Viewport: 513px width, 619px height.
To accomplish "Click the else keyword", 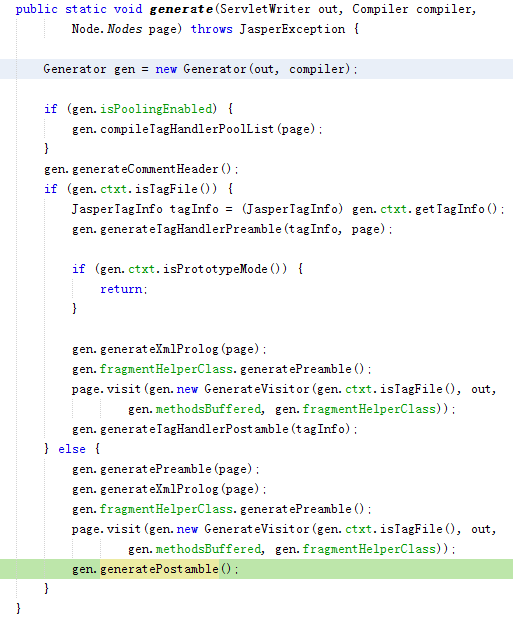I will click(x=71, y=449).
